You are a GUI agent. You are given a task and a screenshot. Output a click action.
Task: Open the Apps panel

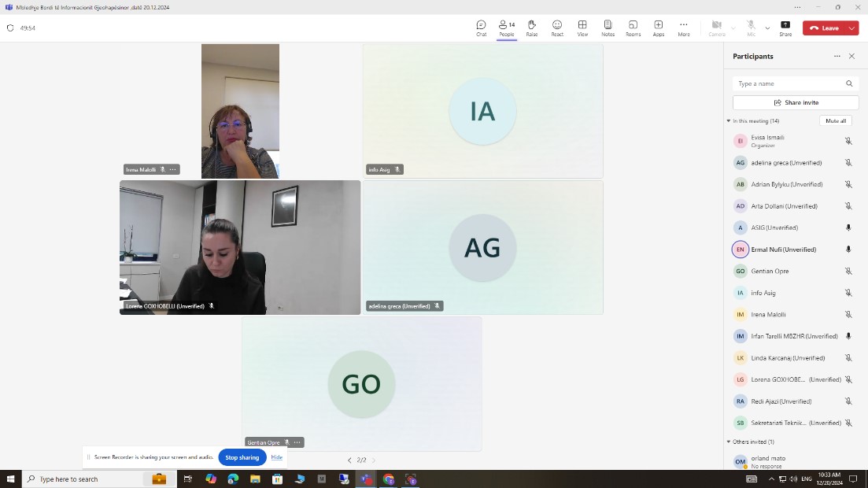coord(659,28)
